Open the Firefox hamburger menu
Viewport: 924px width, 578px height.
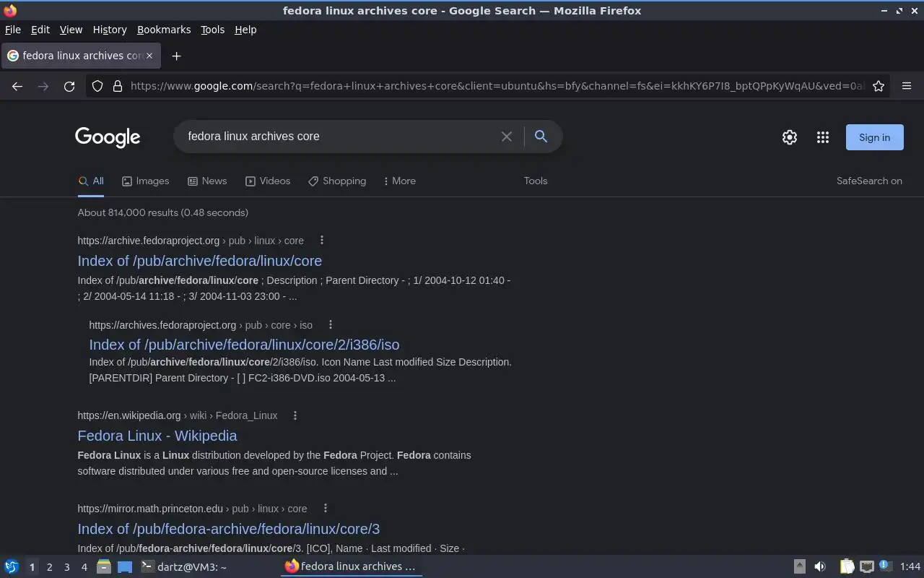coord(907,86)
